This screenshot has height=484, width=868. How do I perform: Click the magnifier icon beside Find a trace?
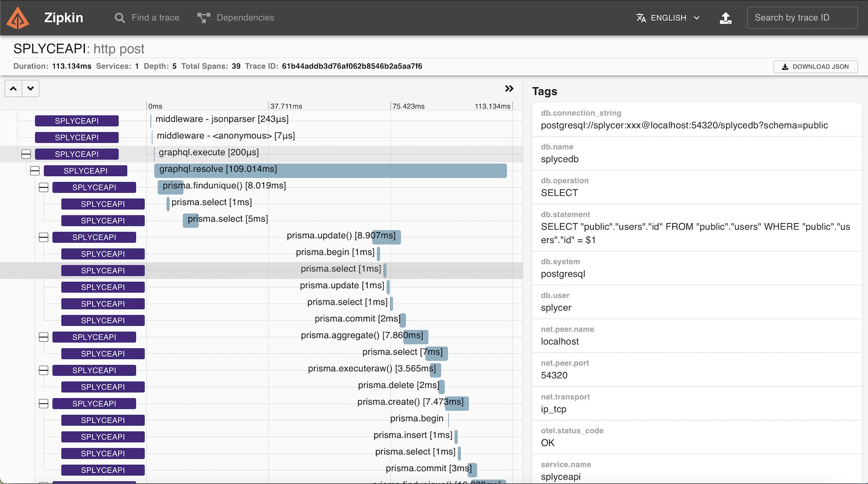pos(119,18)
